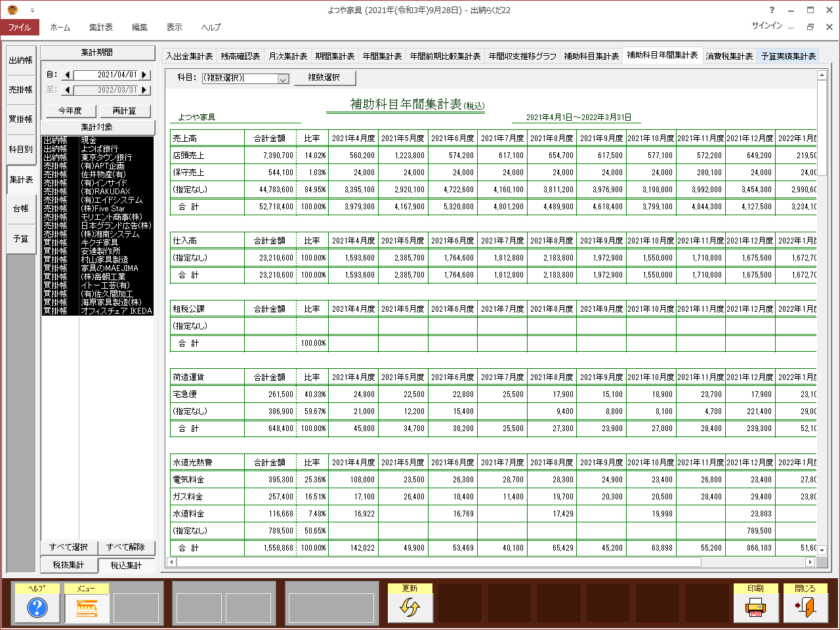
Task: Open the 集計表 menu
Action: pos(101,28)
